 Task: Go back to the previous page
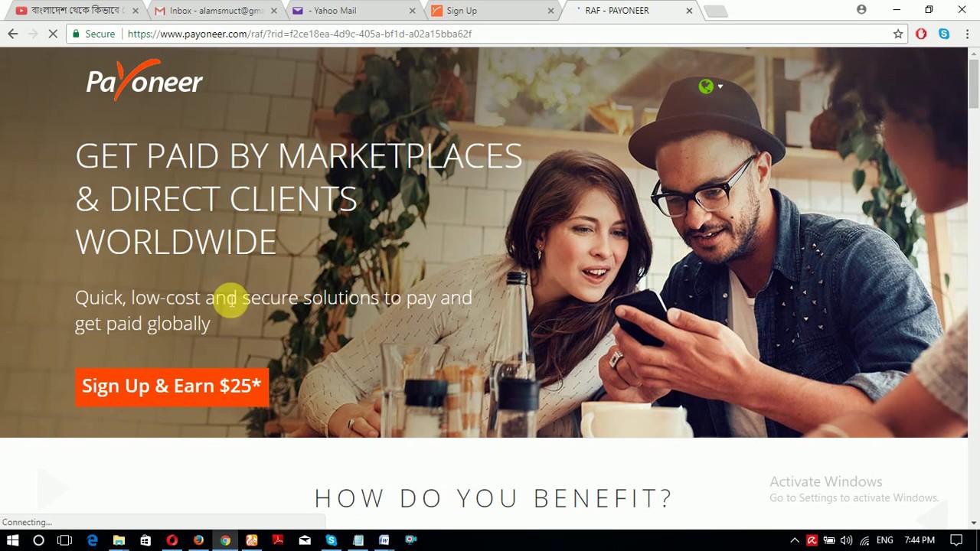(x=13, y=34)
